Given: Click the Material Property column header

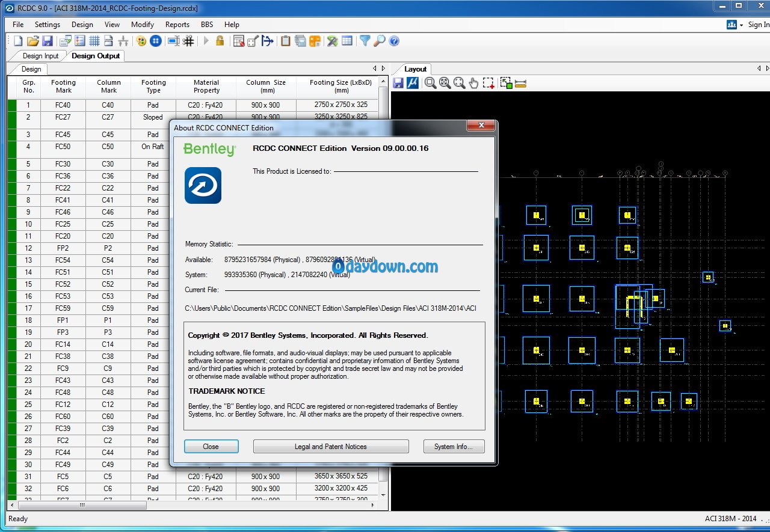Looking at the screenshot, I should point(206,87).
